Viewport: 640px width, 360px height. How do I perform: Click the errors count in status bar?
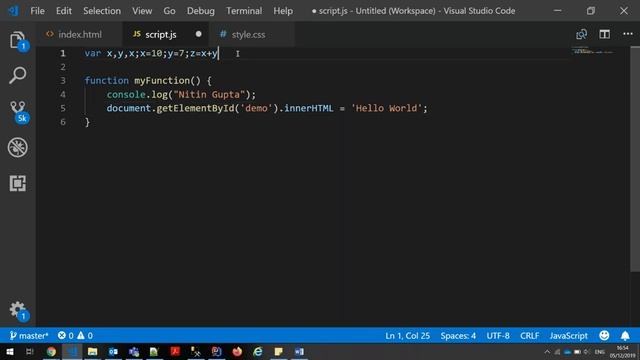pyautogui.click(x=66, y=336)
